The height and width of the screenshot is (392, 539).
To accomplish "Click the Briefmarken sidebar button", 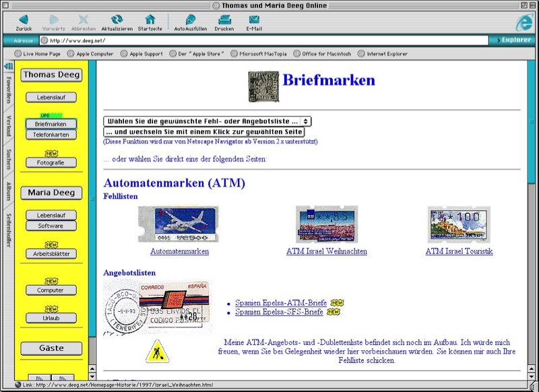I will point(51,124).
